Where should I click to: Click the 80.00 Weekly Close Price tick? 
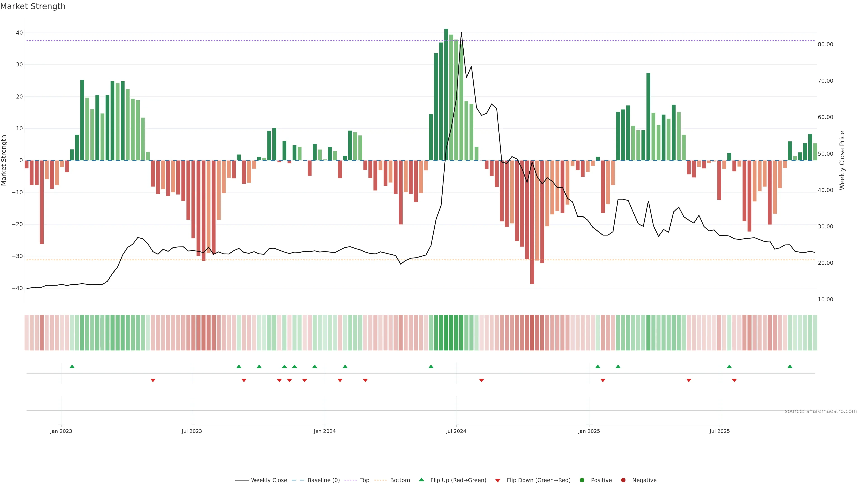pyautogui.click(x=825, y=45)
